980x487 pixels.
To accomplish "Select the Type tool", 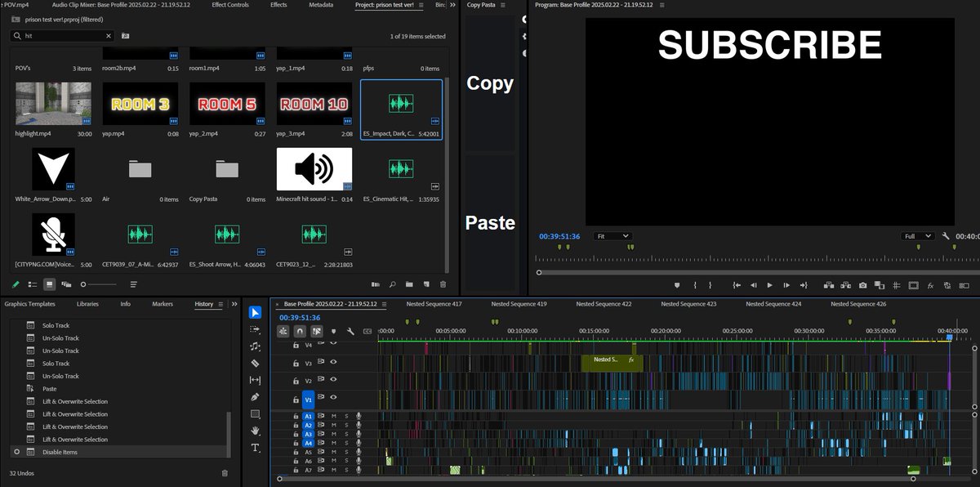I will coord(256,448).
